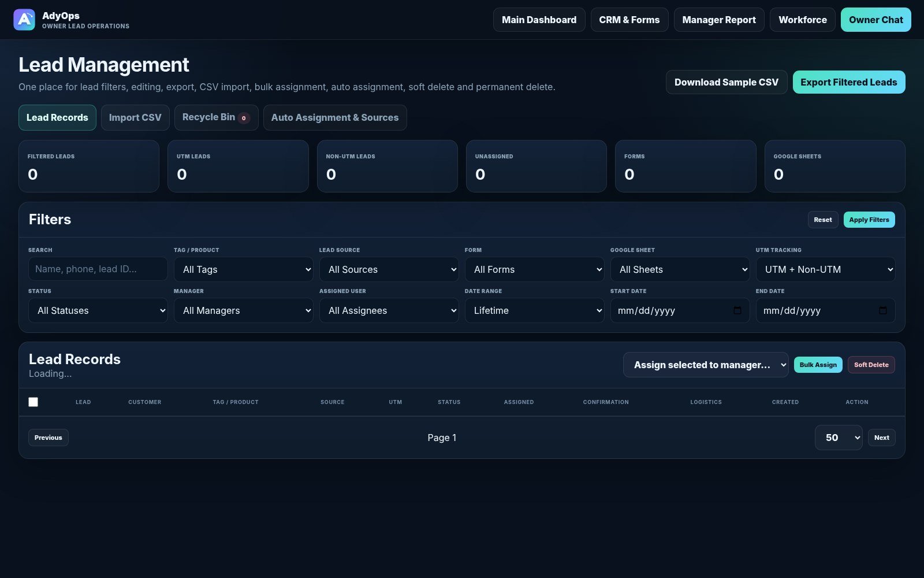Click the UTM column header
The image size is (924, 578).
(396, 402)
